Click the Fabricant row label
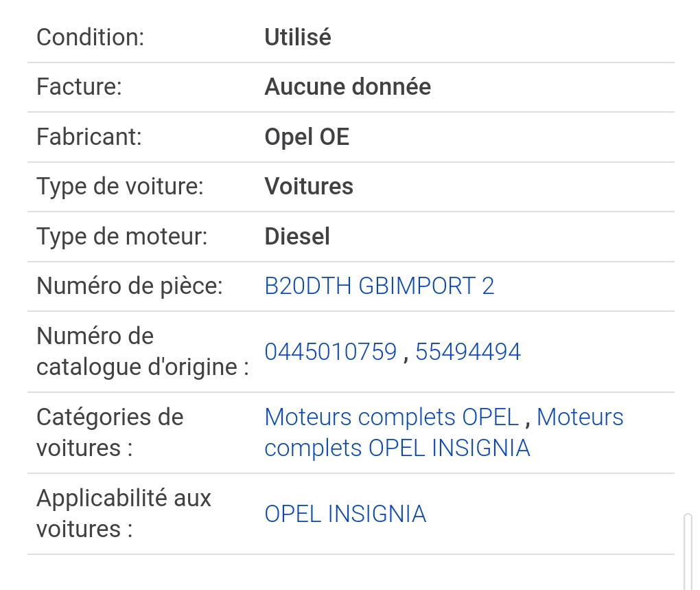Image resolution: width=700 pixels, height=590 pixels. (x=89, y=137)
